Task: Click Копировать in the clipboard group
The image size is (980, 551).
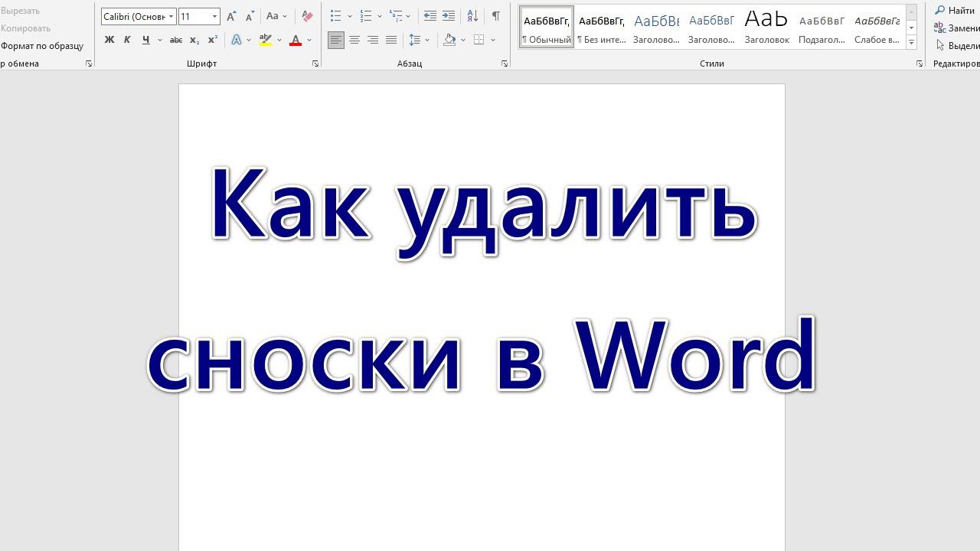Action: coord(25,28)
